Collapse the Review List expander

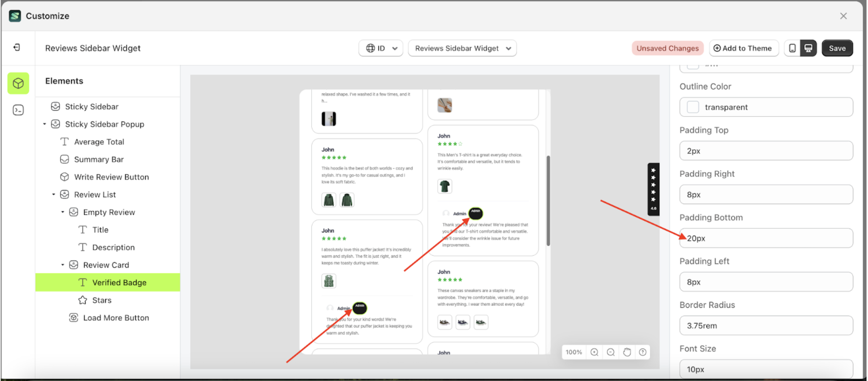[54, 194]
